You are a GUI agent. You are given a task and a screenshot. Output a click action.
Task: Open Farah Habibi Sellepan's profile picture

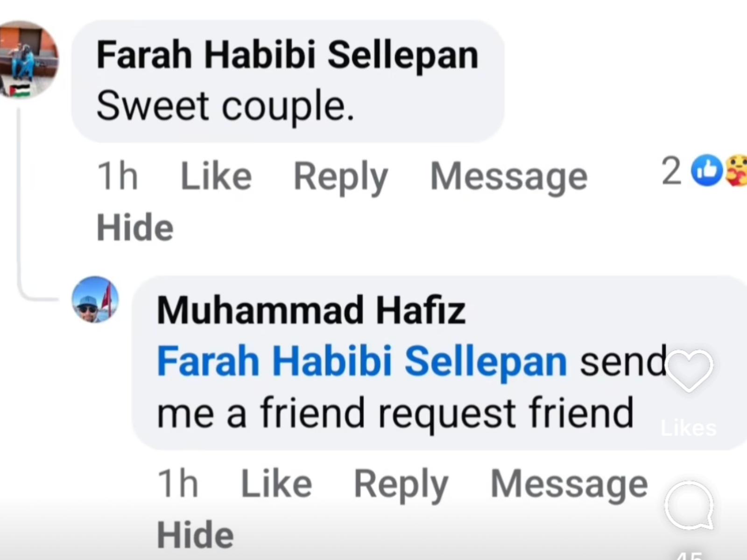(28, 59)
